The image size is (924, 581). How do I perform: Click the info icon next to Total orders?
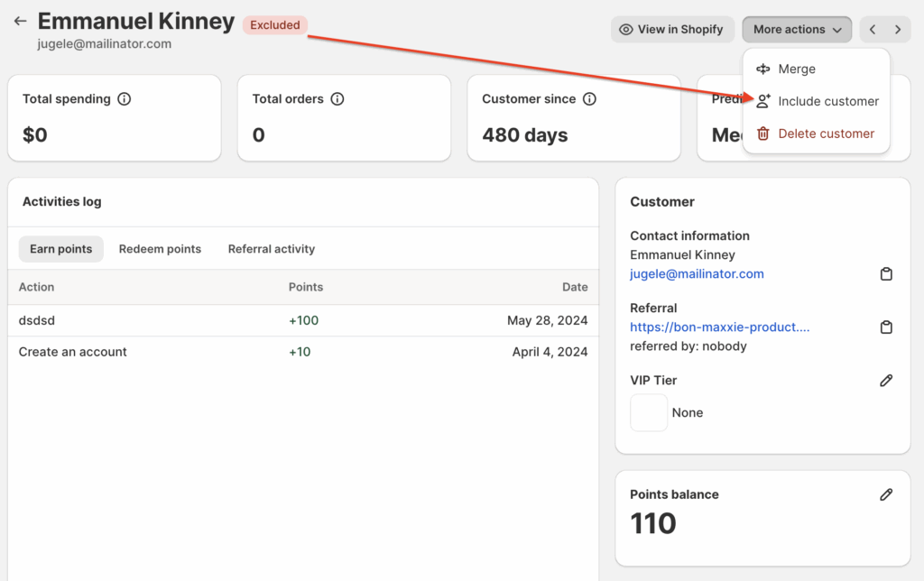pos(337,99)
